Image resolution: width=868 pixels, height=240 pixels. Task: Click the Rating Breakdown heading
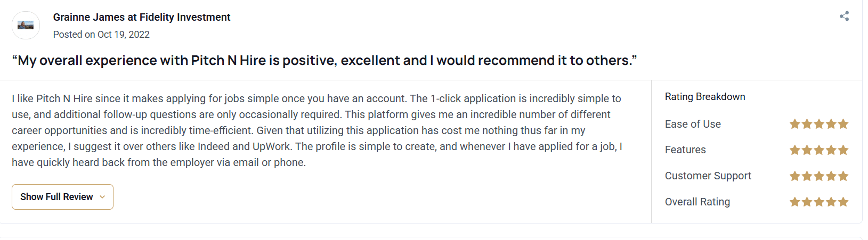[705, 97]
